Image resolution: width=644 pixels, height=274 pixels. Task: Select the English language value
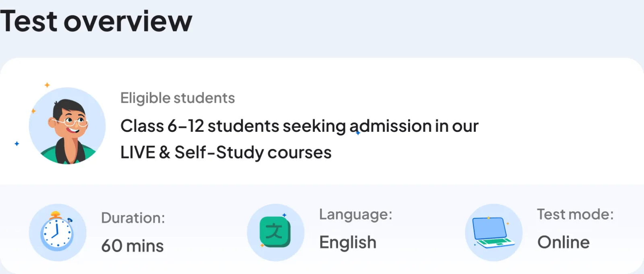point(348,243)
